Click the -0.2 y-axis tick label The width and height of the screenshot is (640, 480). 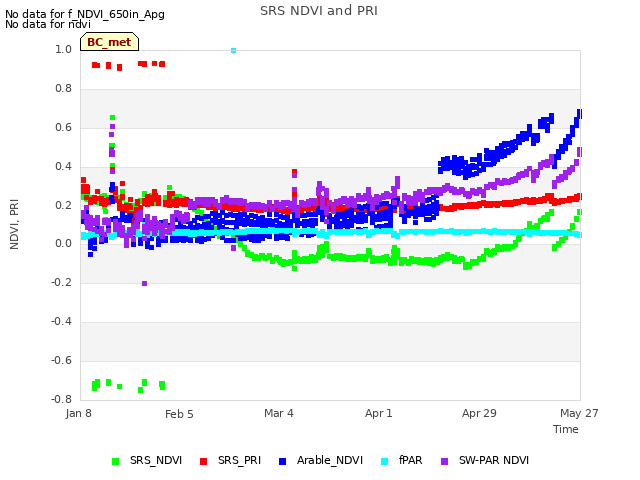[x=61, y=282]
